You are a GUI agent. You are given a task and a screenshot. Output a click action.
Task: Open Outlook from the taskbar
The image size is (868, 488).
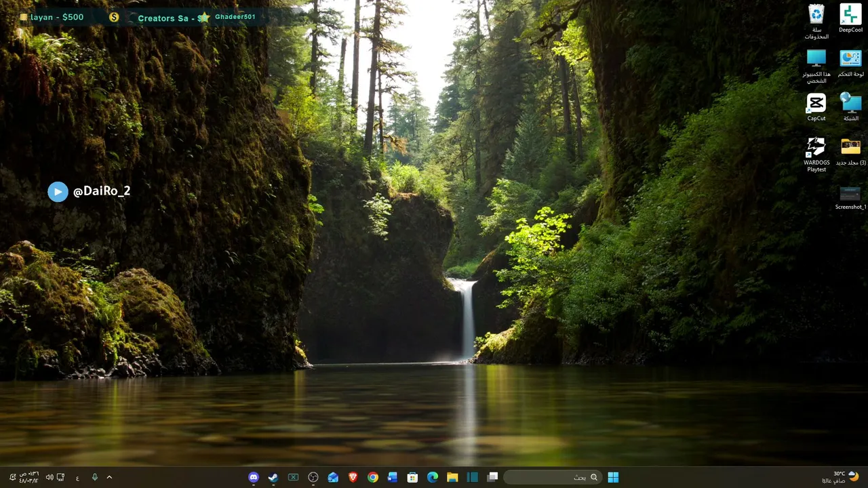tap(333, 477)
